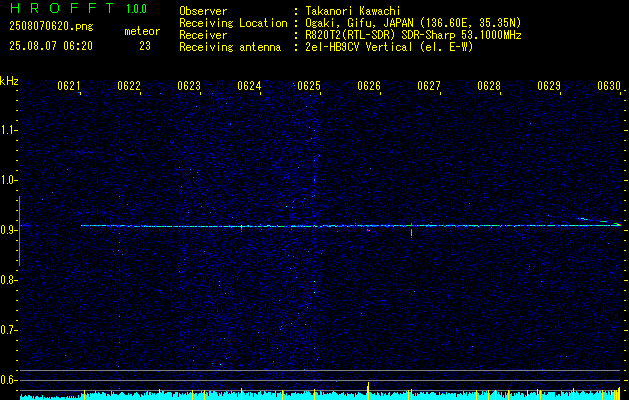629x400 pixels.
Task: Select the meteor count value 23
Action: (145, 46)
